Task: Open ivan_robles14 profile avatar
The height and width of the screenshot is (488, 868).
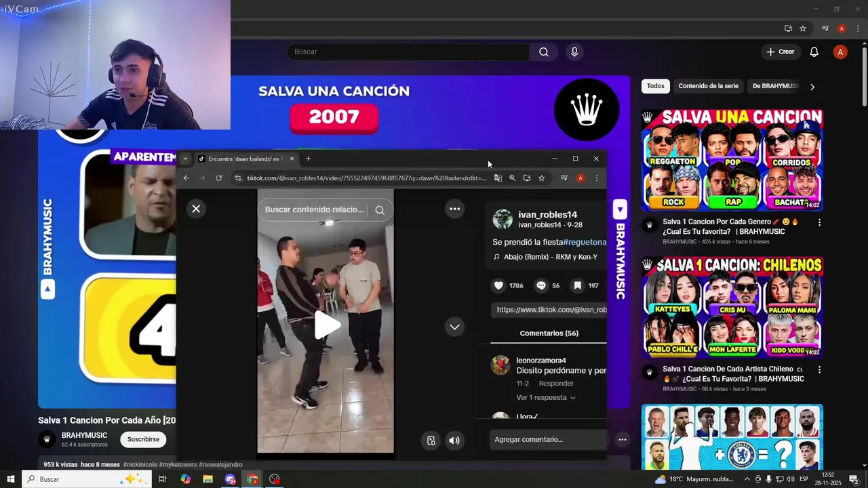Action: [x=502, y=220]
